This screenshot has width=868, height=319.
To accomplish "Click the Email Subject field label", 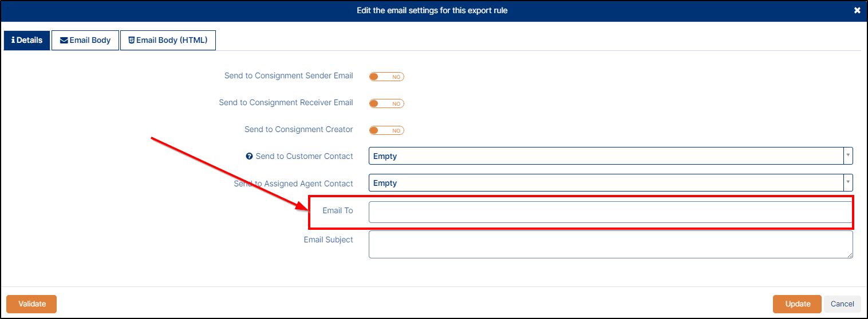I will click(328, 240).
